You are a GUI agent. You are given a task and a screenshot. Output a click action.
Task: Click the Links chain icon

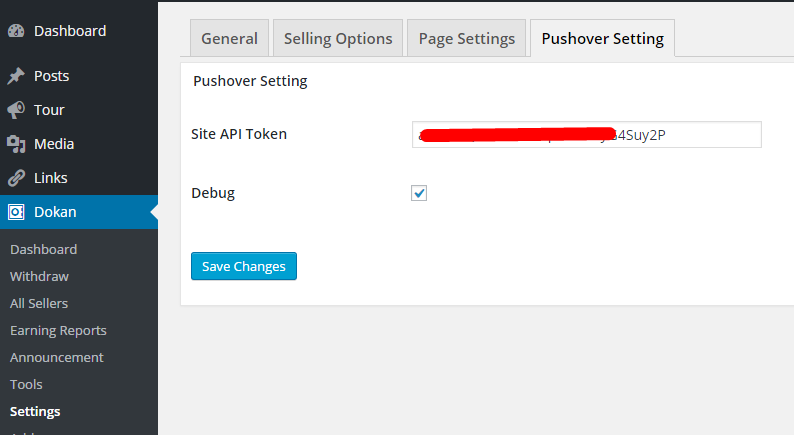point(16,178)
